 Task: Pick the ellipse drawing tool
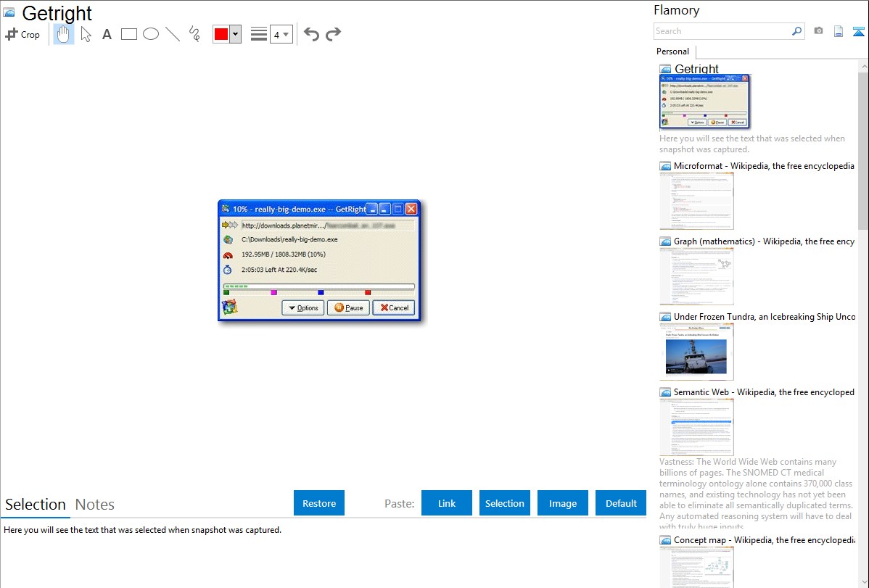coord(151,34)
